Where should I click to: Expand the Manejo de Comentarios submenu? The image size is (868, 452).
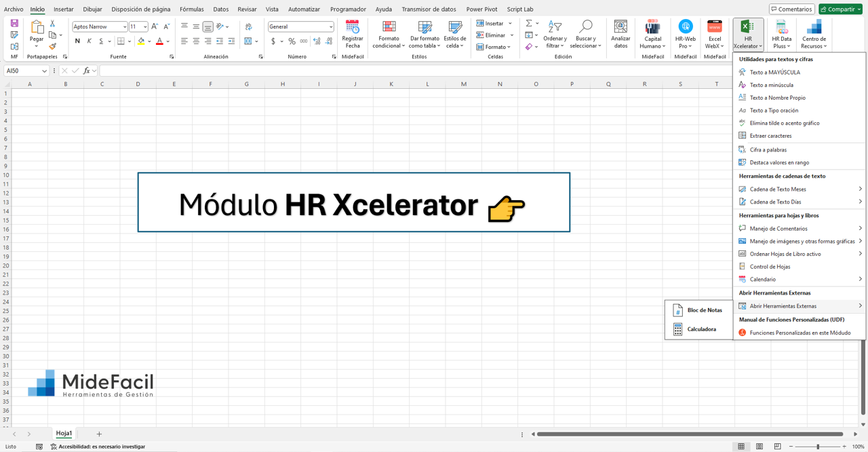click(861, 228)
